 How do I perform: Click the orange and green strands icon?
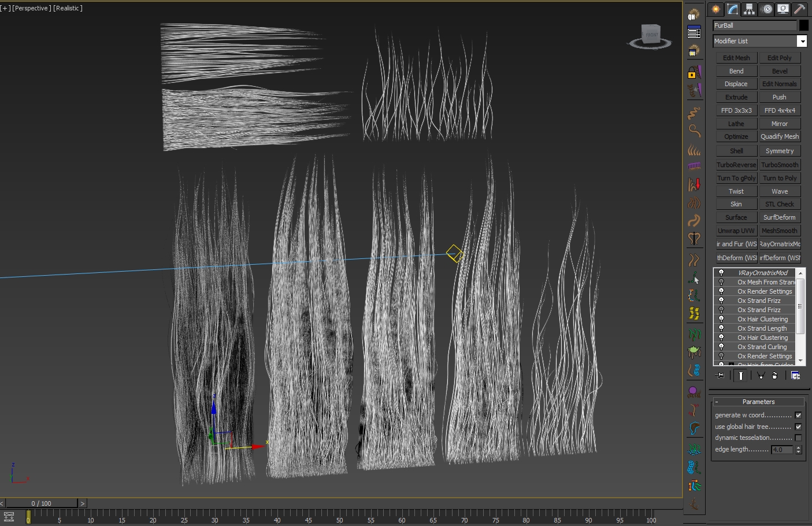point(694,486)
